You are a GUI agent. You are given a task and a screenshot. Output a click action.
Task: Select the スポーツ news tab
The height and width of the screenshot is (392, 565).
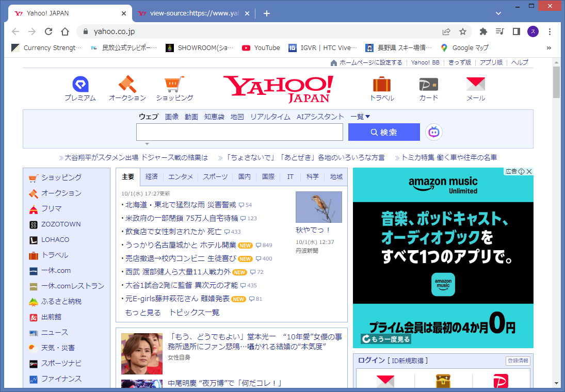pyautogui.click(x=215, y=177)
